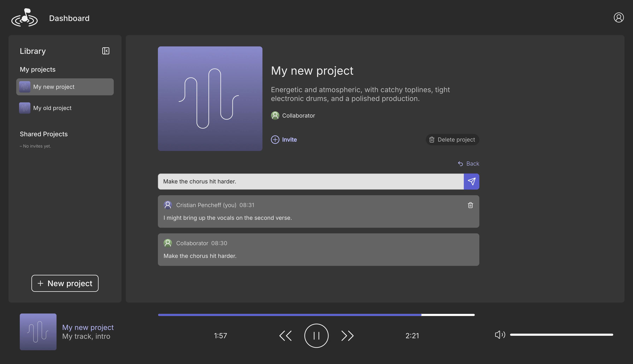Send the comment with paper plane button

click(471, 181)
